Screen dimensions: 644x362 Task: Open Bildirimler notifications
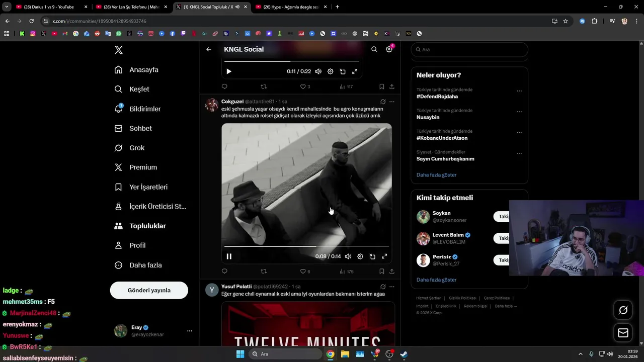coord(137,109)
